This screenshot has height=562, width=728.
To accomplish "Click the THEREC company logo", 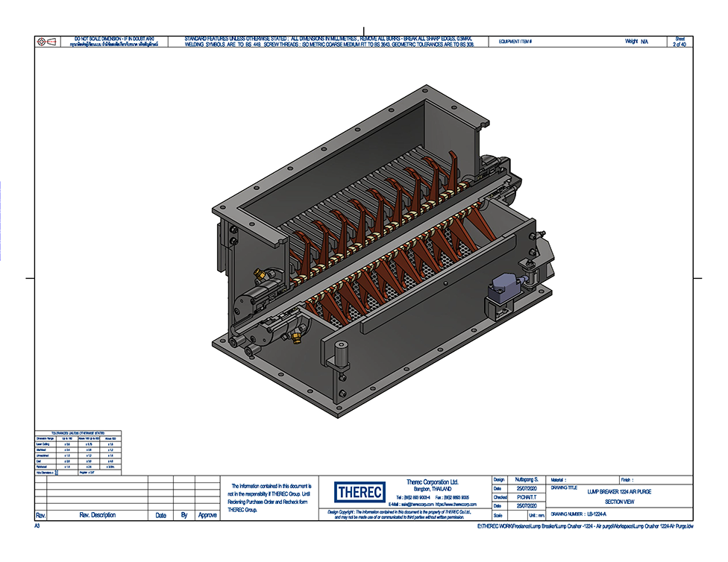I will (360, 493).
